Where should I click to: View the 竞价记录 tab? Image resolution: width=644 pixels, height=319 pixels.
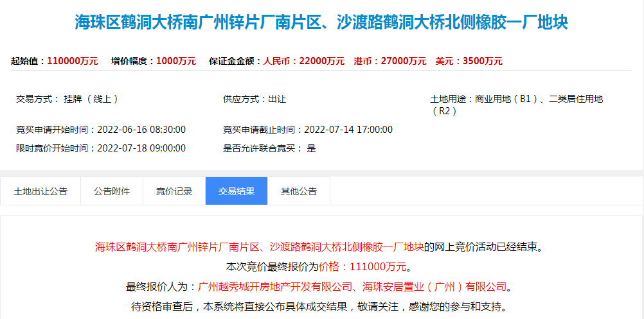tap(174, 191)
